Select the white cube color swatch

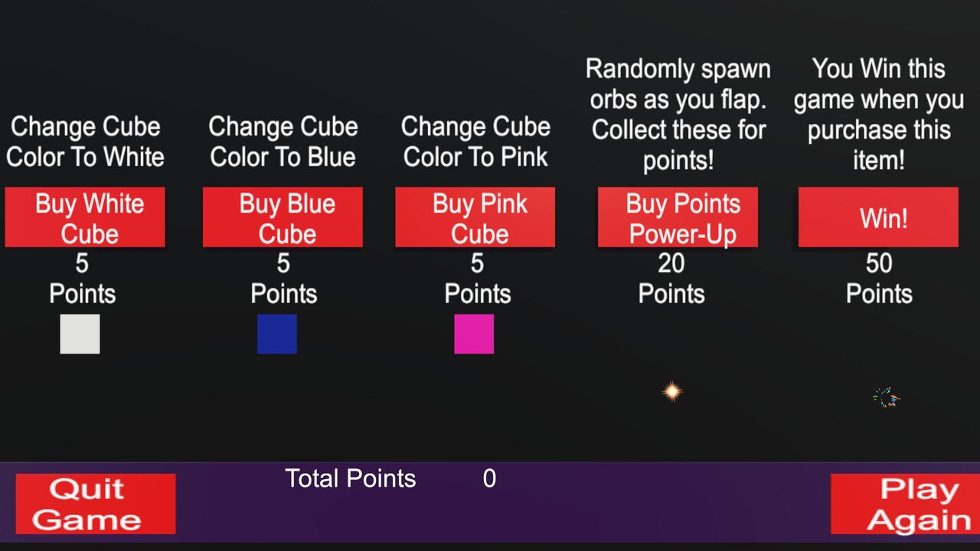(x=80, y=334)
